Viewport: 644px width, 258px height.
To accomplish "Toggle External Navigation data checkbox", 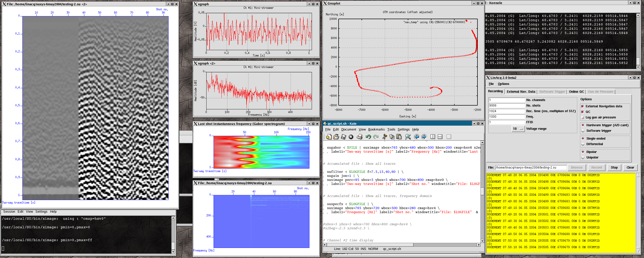I will click(582, 106).
